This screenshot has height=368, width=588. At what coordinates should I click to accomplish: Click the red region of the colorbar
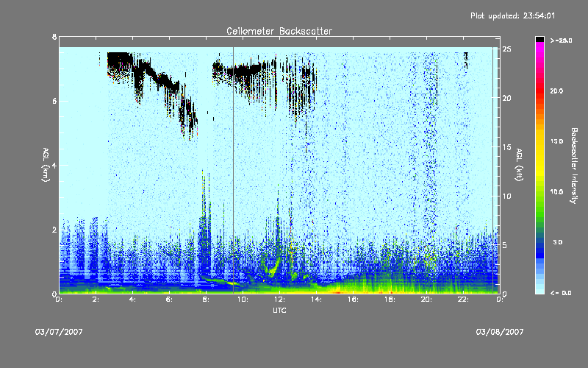[x=540, y=92]
